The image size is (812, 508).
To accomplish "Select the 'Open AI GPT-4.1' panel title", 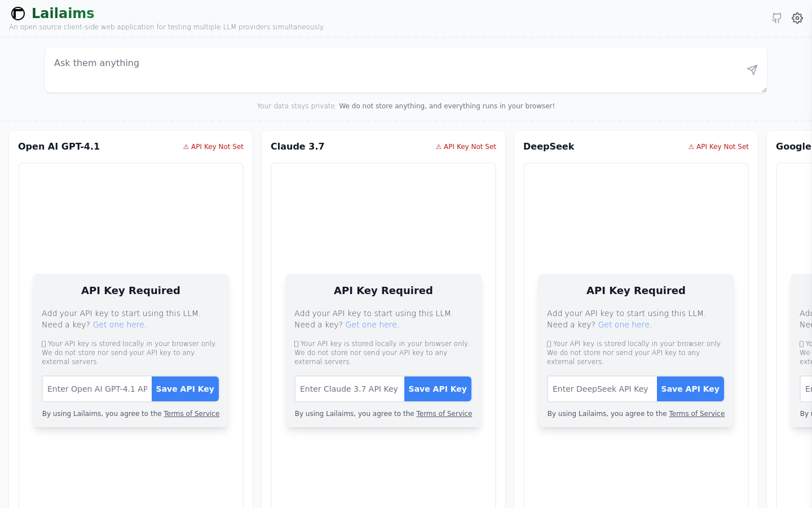I will [59, 146].
